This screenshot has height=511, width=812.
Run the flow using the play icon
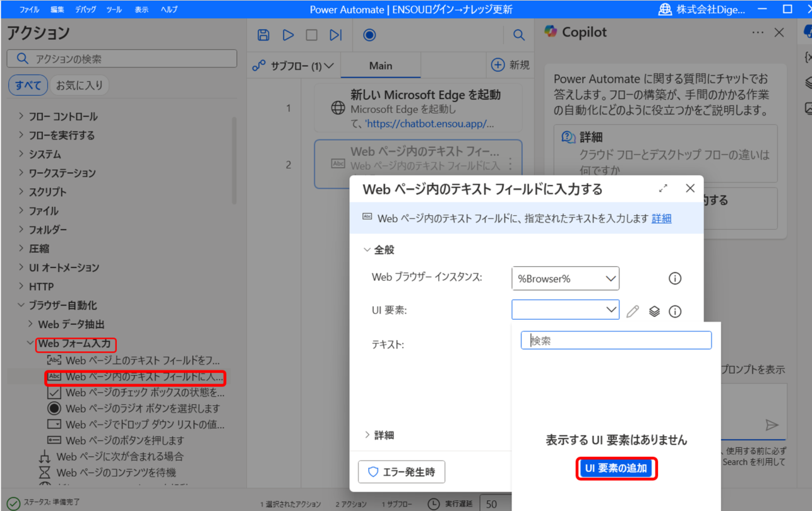click(x=289, y=35)
